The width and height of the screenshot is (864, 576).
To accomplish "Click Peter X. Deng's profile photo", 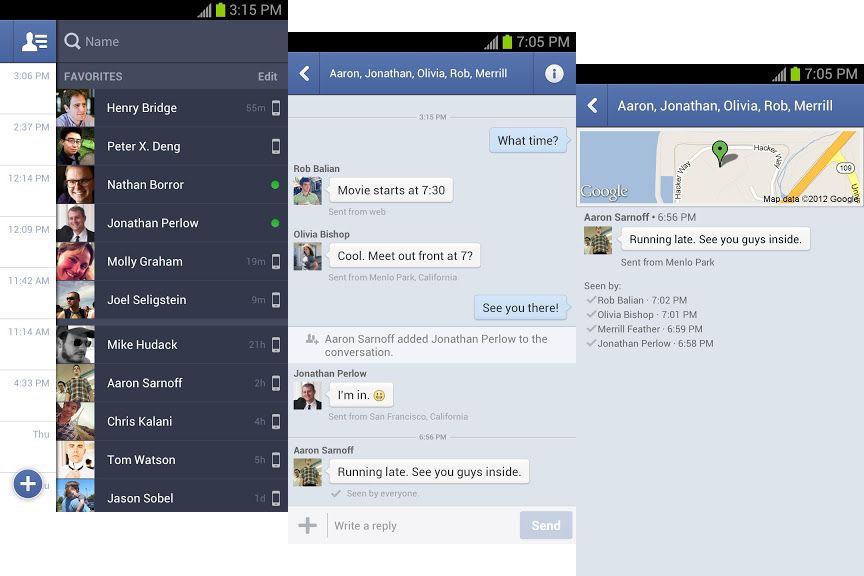I will pos(75,147).
